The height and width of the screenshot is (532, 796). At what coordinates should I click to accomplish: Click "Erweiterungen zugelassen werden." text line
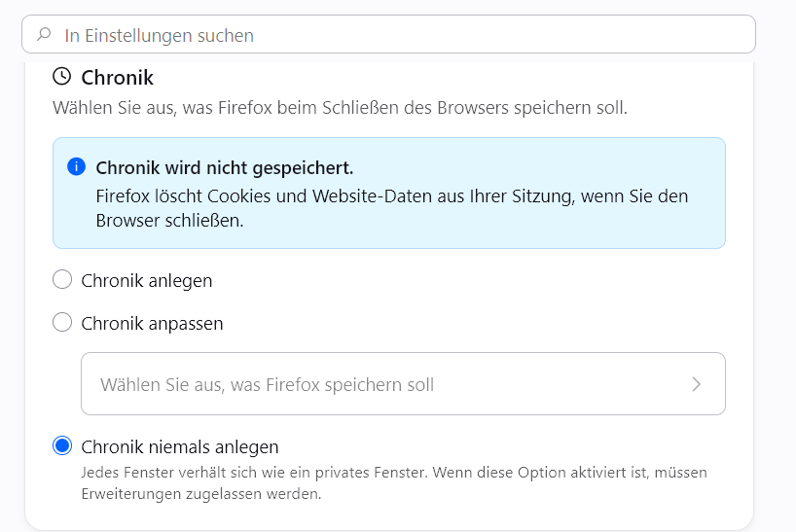tap(201, 493)
